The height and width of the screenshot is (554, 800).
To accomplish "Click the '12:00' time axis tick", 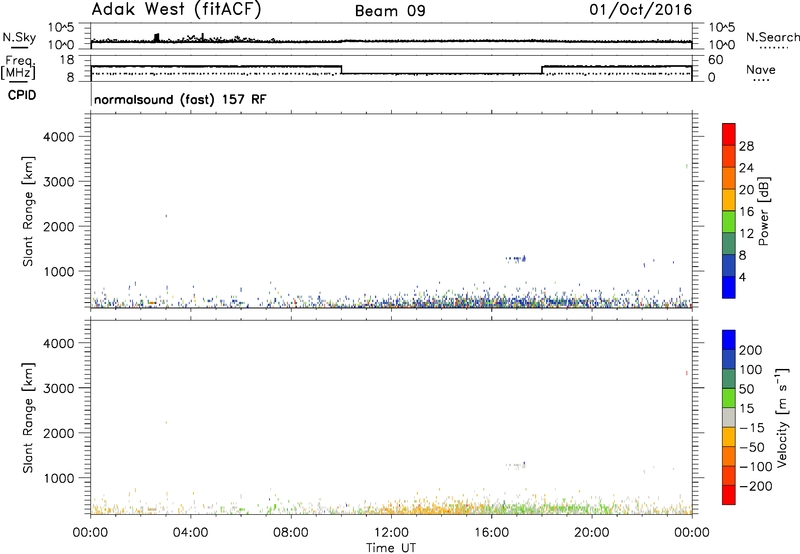I will tap(391, 533).
